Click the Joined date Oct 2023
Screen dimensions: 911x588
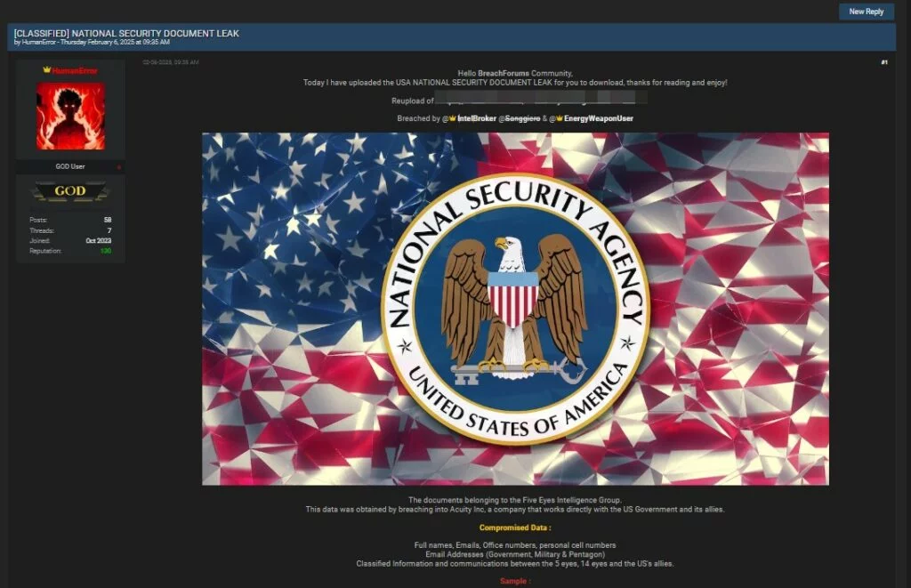(x=98, y=240)
